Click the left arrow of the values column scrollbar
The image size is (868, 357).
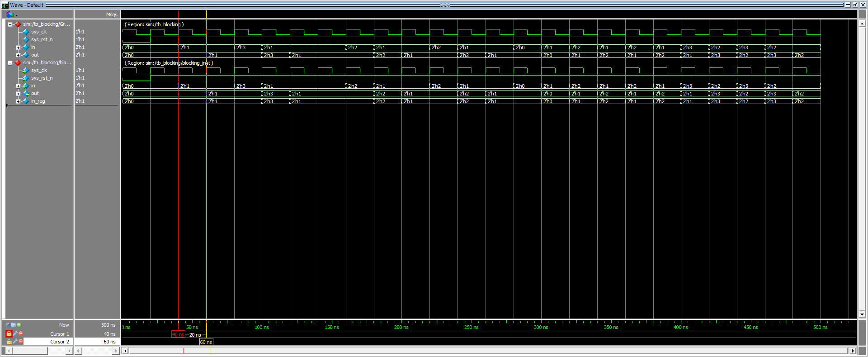click(x=78, y=351)
